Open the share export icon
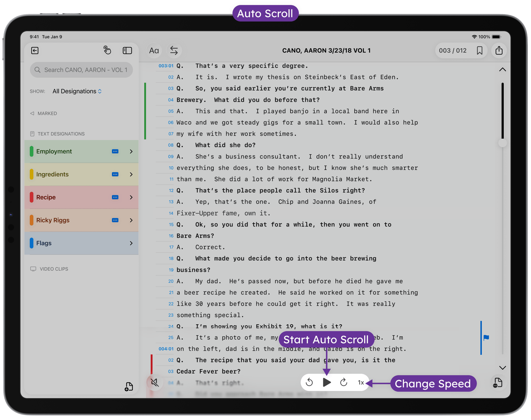The image size is (531, 420). pos(499,51)
